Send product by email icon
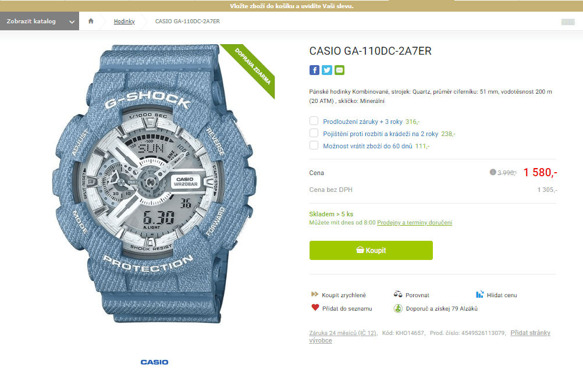This screenshot has height=392, width=583. tap(339, 70)
